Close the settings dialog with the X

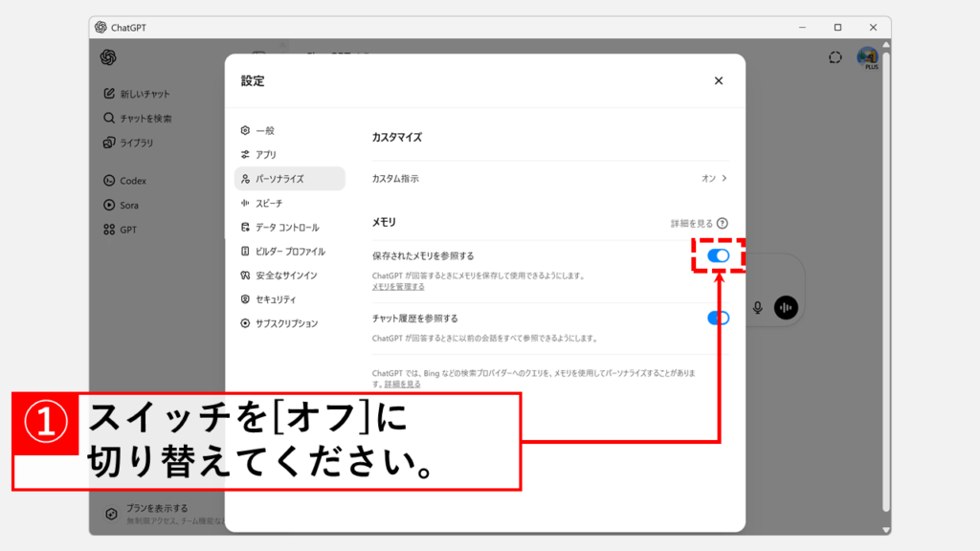[x=719, y=80]
